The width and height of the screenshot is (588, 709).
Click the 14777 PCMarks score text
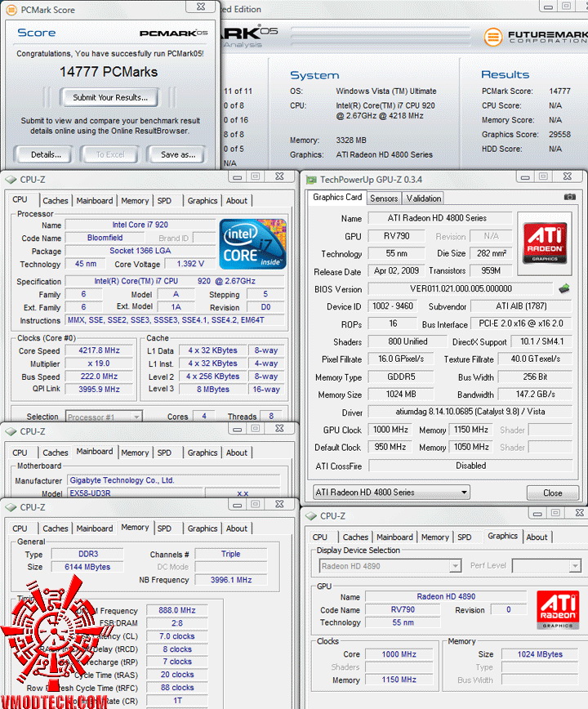109,72
